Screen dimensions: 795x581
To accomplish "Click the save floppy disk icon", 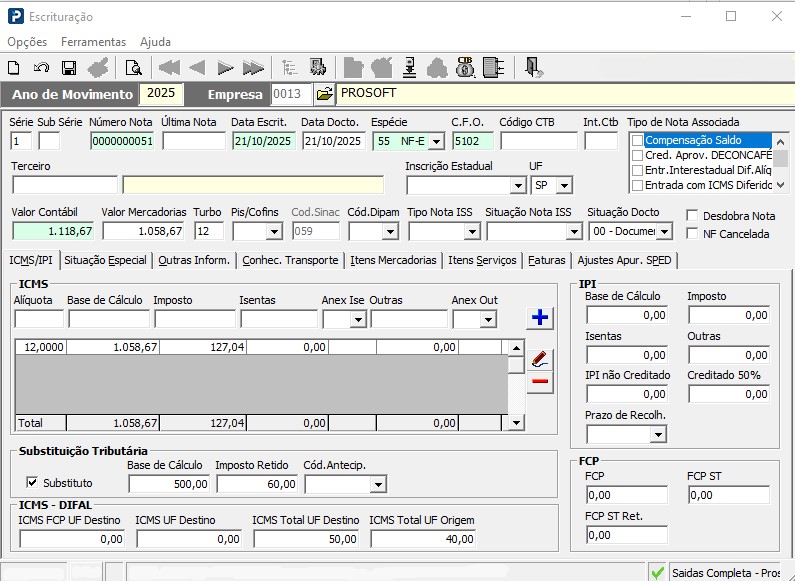I will (69, 68).
